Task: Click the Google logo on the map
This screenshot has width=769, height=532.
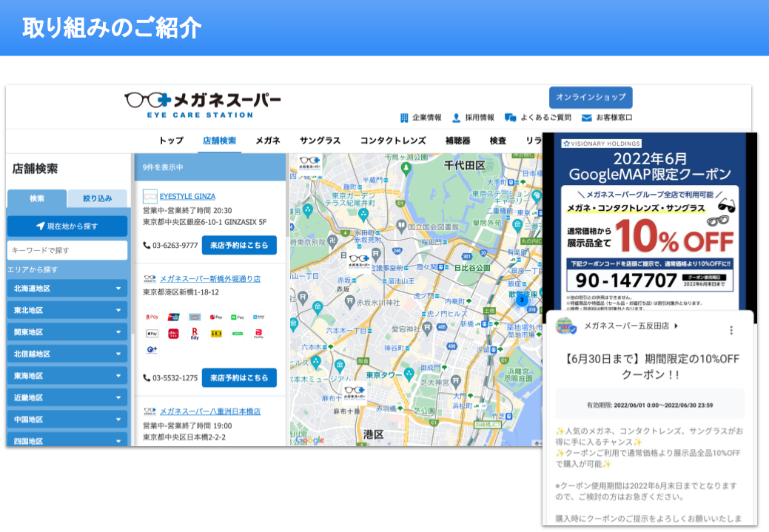Action: point(310,440)
